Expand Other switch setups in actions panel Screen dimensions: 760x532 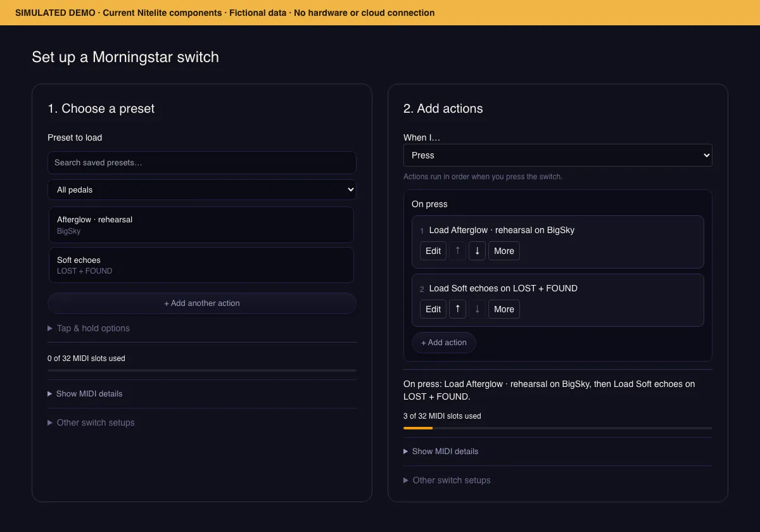pos(447,480)
